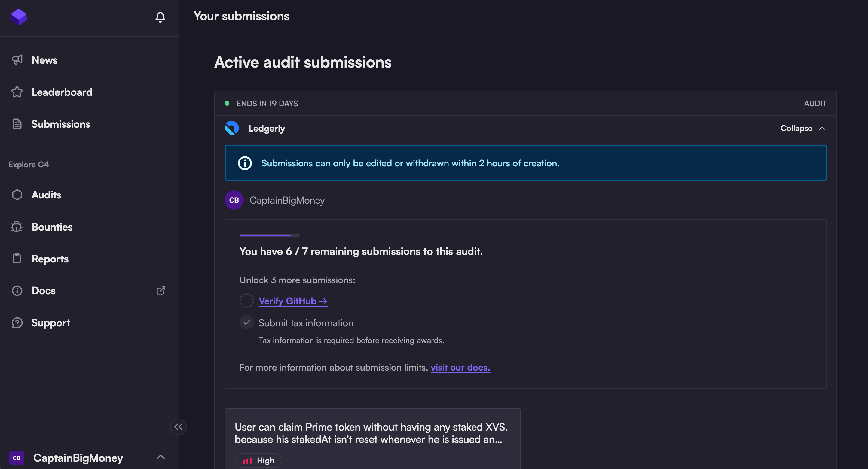Toggle the Verify GitHub dashed circle
This screenshot has height=469, width=868.
(x=246, y=300)
